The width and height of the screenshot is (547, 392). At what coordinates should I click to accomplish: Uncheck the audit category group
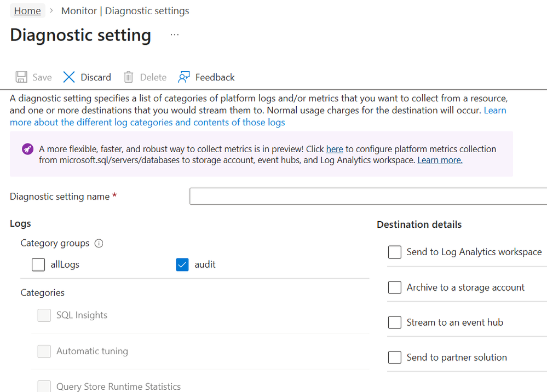click(x=182, y=265)
